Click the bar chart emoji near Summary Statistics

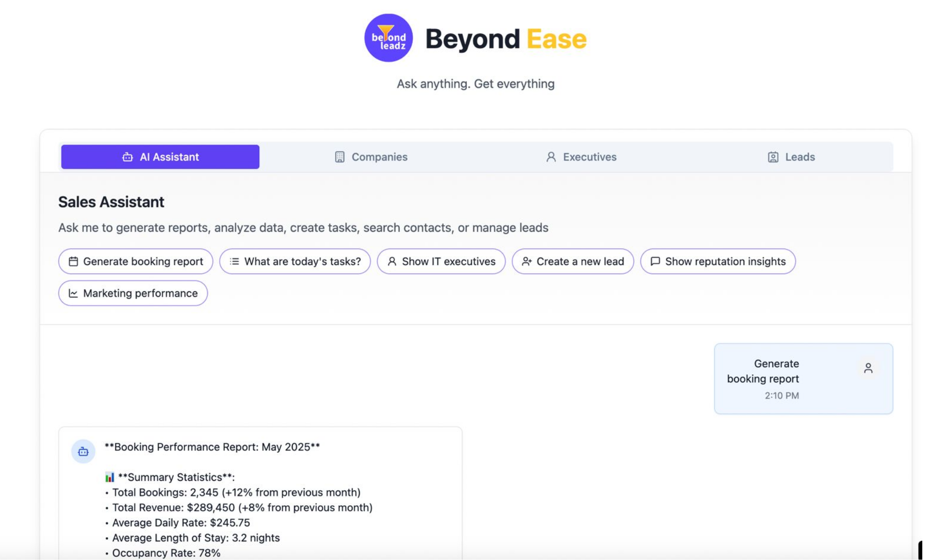pyautogui.click(x=110, y=477)
